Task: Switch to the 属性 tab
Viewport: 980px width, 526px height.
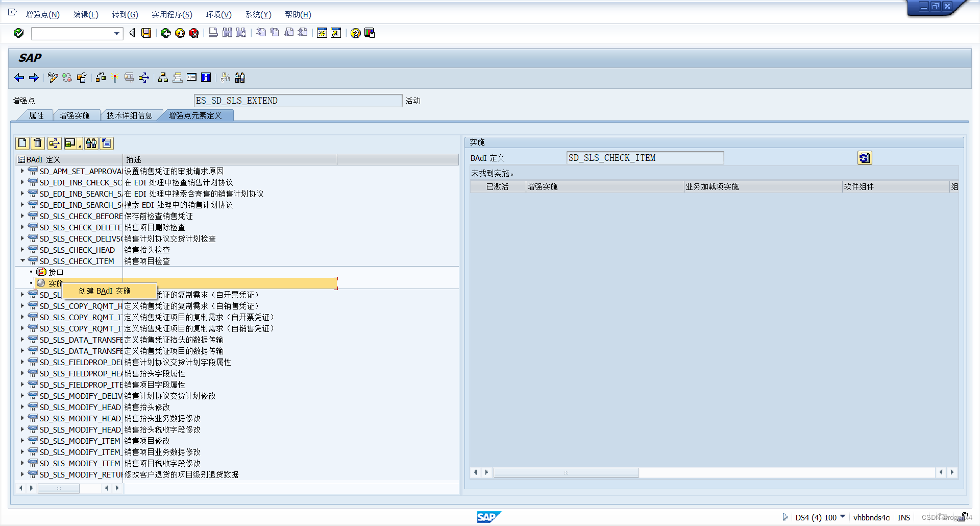Action: [36, 115]
